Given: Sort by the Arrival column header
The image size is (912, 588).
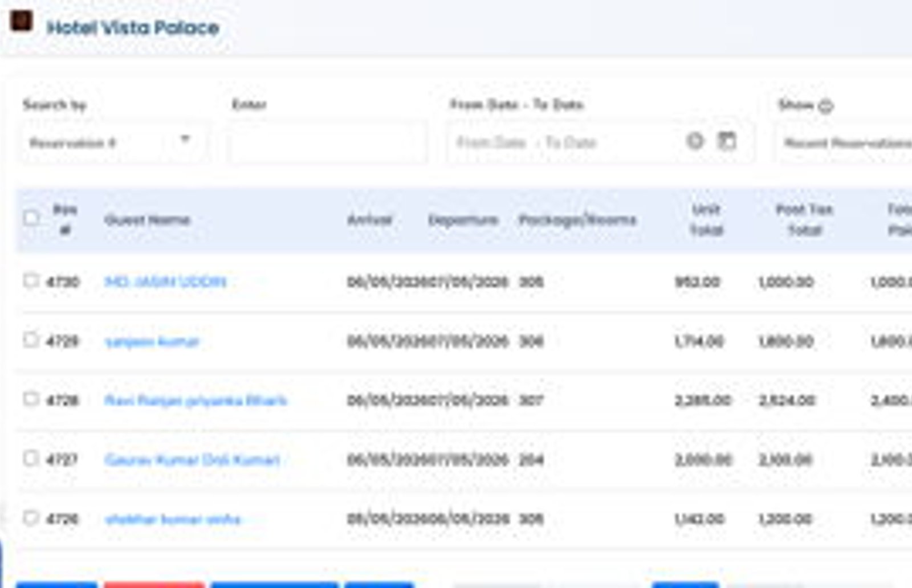Looking at the screenshot, I should [370, 220].
